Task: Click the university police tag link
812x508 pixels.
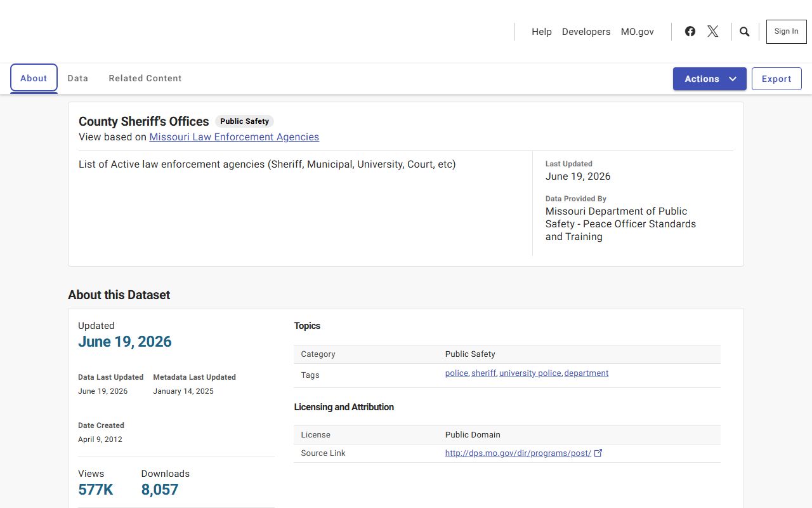Action: [x=530, y=373]
